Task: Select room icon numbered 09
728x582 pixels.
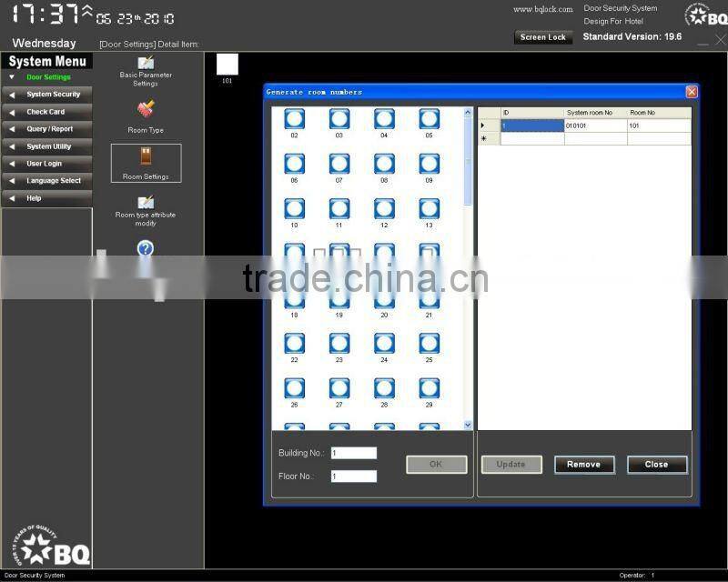Action: (x=429, y=164)
